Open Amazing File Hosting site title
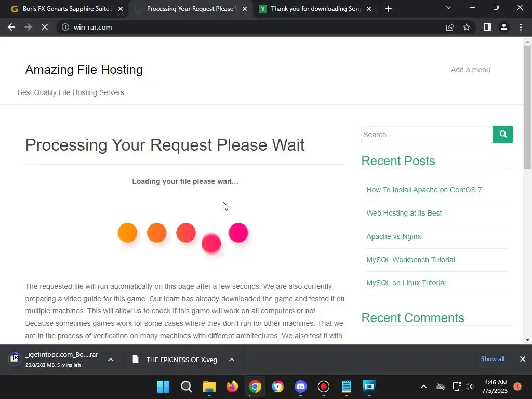The height and width of the screenshot is (399, 532). 84,70
